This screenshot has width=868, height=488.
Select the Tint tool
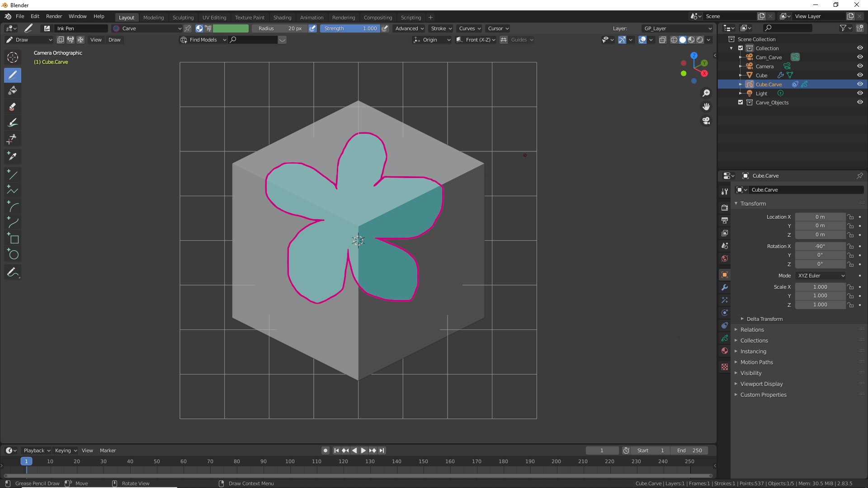[x=13, y=123]
